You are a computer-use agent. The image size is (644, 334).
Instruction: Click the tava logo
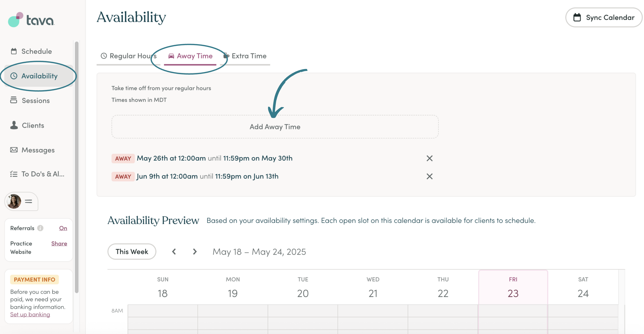[31, 20]
